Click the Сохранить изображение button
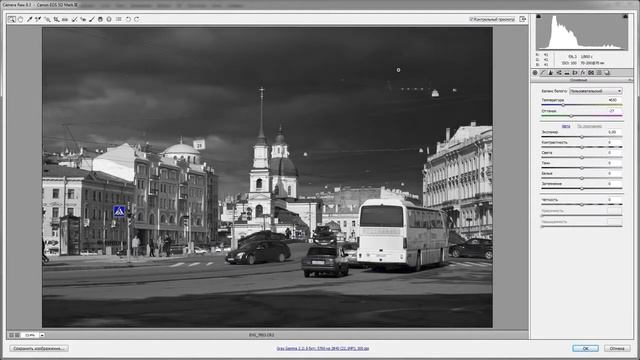 (39, 349)
